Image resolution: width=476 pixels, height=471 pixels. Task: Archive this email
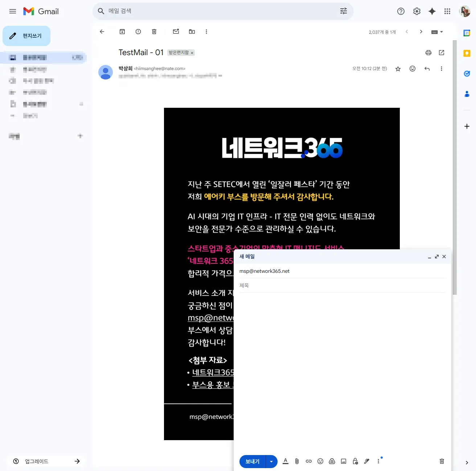pyautogui.click(x=122, y=32)
